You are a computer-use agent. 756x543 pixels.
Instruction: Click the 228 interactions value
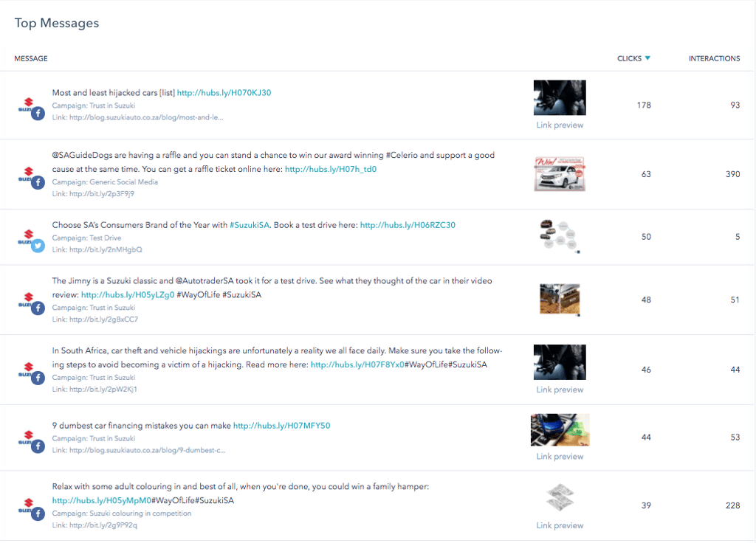coord(733,505)
